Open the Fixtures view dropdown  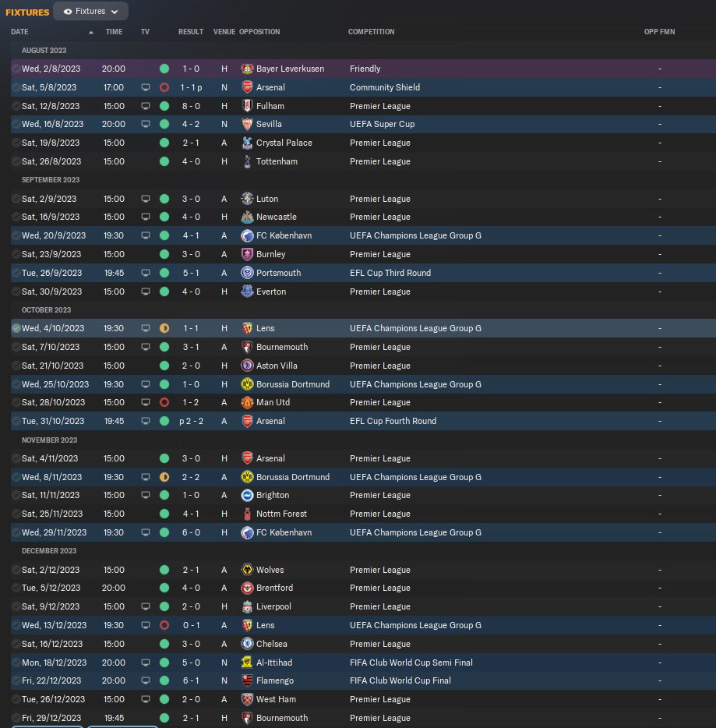point(91,11)
